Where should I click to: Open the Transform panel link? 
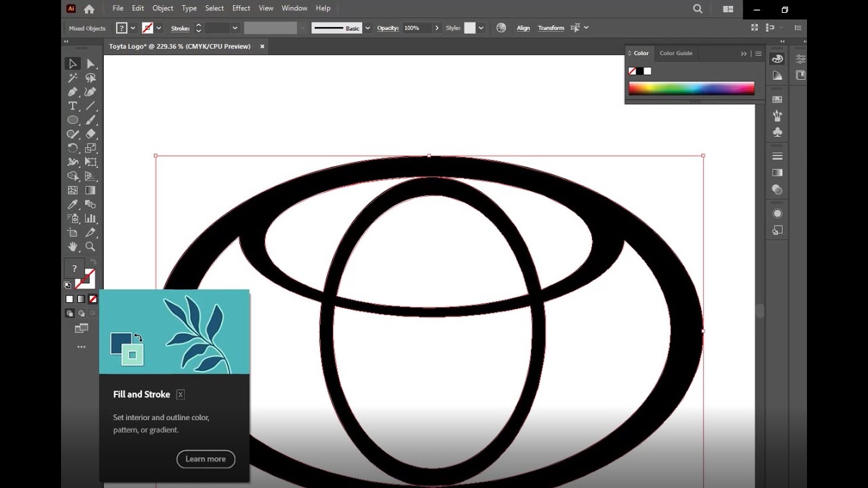pos(551,28)
